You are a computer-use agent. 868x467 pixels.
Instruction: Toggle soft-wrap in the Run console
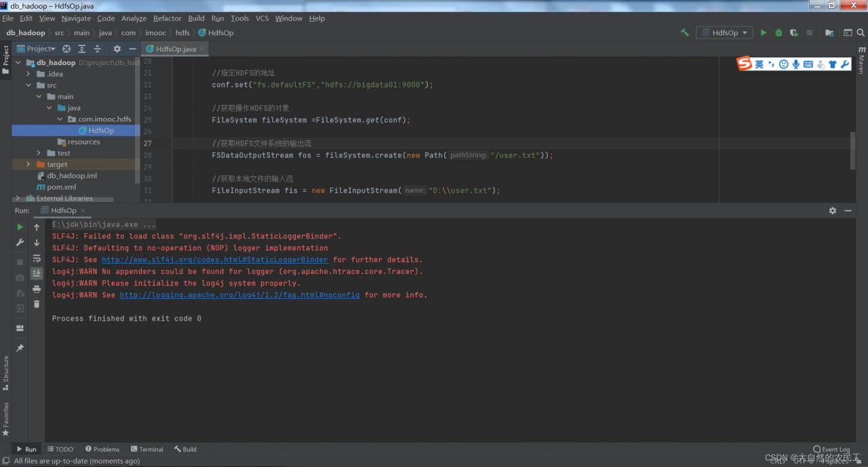click(37, 258)
